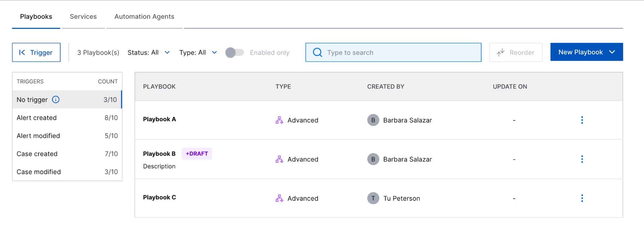Open the Type: All filter dropdown
This screenshot has height=237, width=644.
(198, 52)
